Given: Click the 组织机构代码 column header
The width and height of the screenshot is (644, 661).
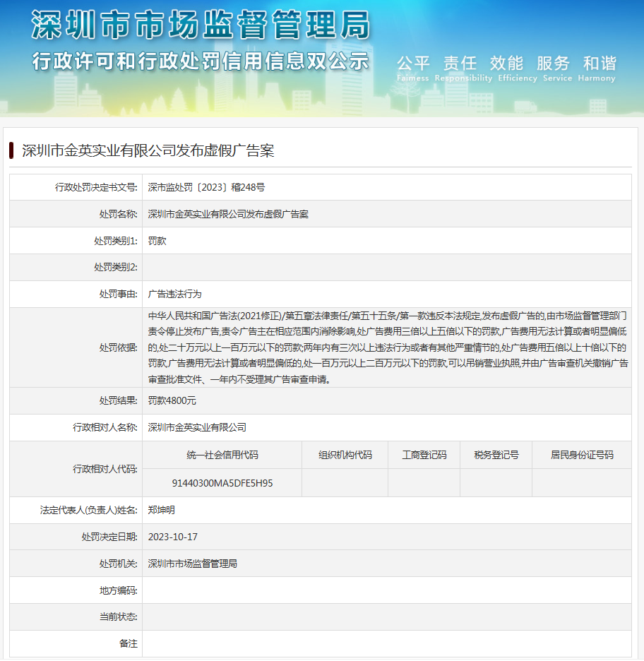Looking at the screenshot, I should [x=345, y=455].
